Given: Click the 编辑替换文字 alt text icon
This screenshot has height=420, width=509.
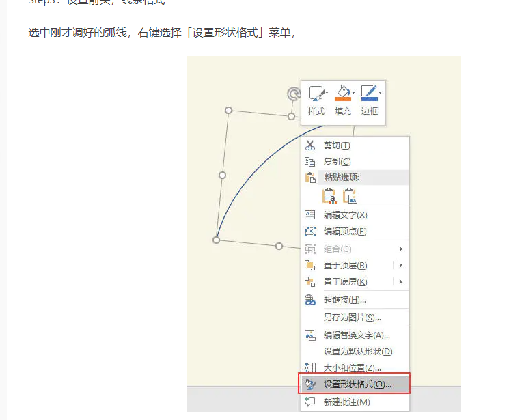Looking at the screenshot, I should [x=310, y=335].
